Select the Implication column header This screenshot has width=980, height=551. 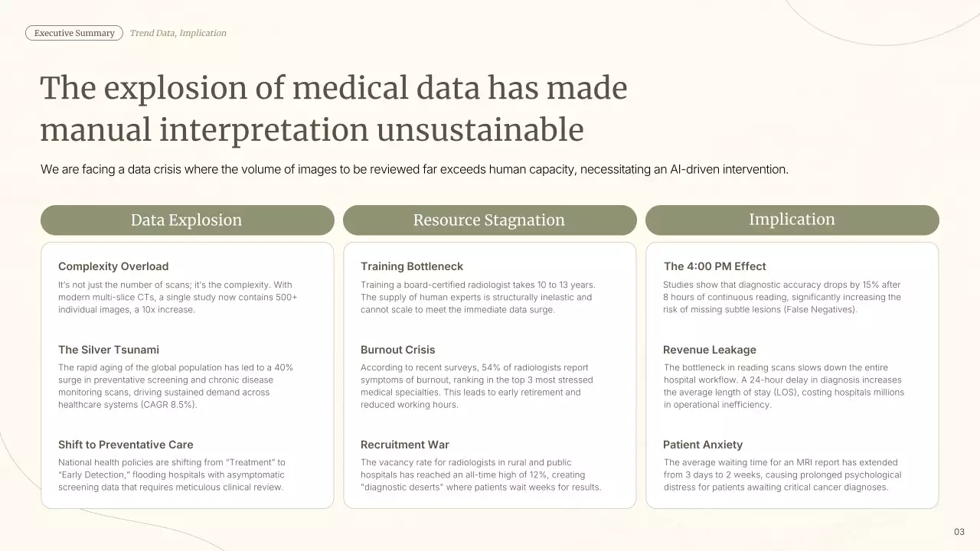792,220
